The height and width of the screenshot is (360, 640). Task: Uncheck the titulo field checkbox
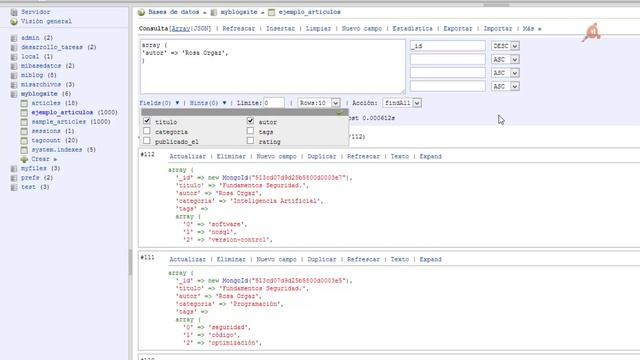(147, 121)
